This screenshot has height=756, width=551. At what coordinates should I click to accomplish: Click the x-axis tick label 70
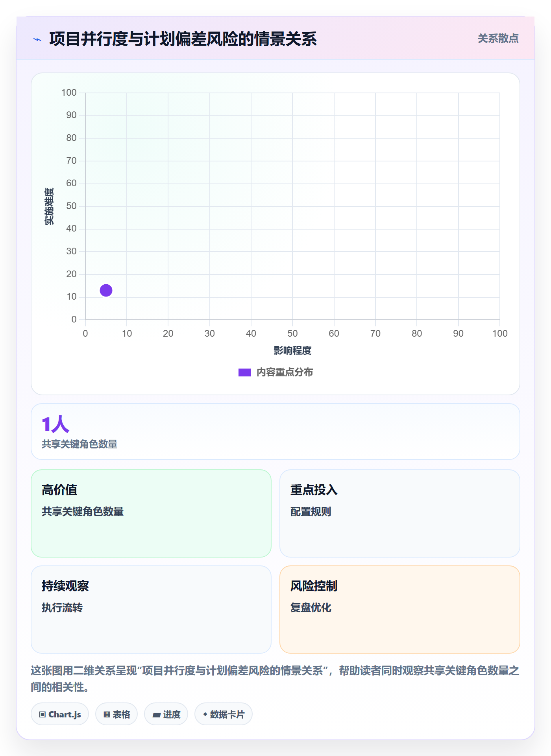point(375,334)
